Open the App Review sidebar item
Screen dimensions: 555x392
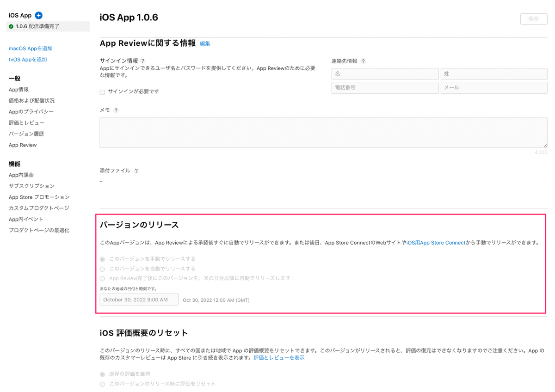[23, 145]
